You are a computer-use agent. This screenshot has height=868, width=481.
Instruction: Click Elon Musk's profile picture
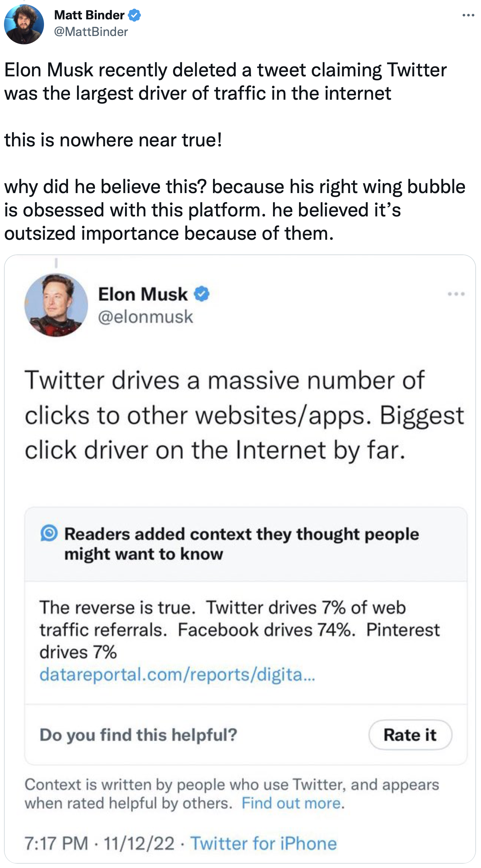tap(56, 305)
